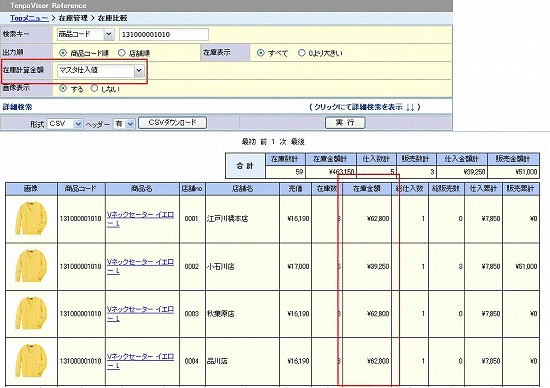Open the マスタ仕入値 calculation dropdown
The image size is (550, 388).
(x=100, y=71)
